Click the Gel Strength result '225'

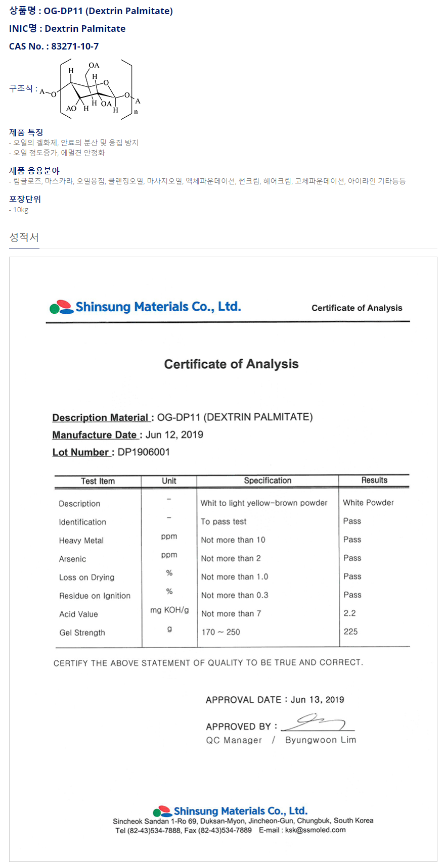click(350, 632)
